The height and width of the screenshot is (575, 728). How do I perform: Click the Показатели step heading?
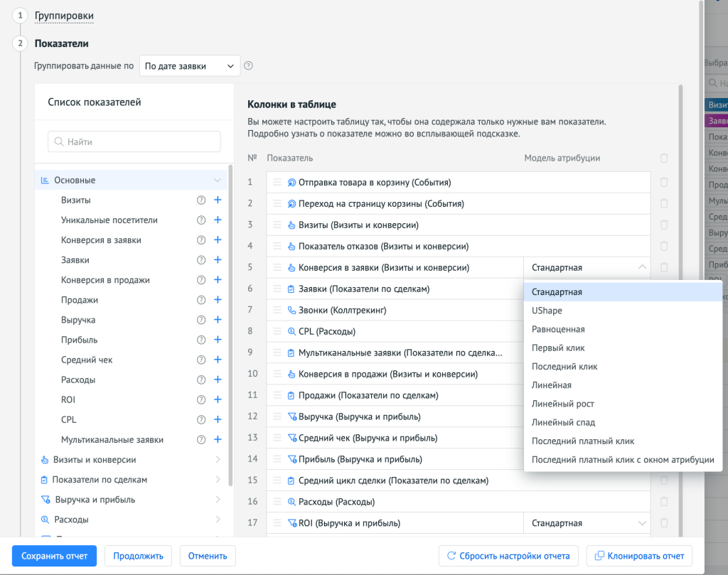[61, 43]
